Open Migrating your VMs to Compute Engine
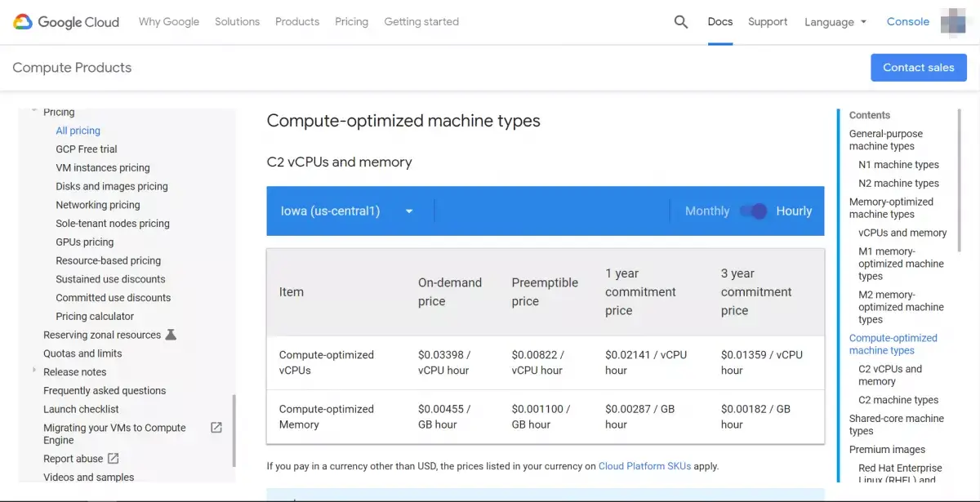Image resolution: width=980 pixels, height=502 pixels. [114, 433]
